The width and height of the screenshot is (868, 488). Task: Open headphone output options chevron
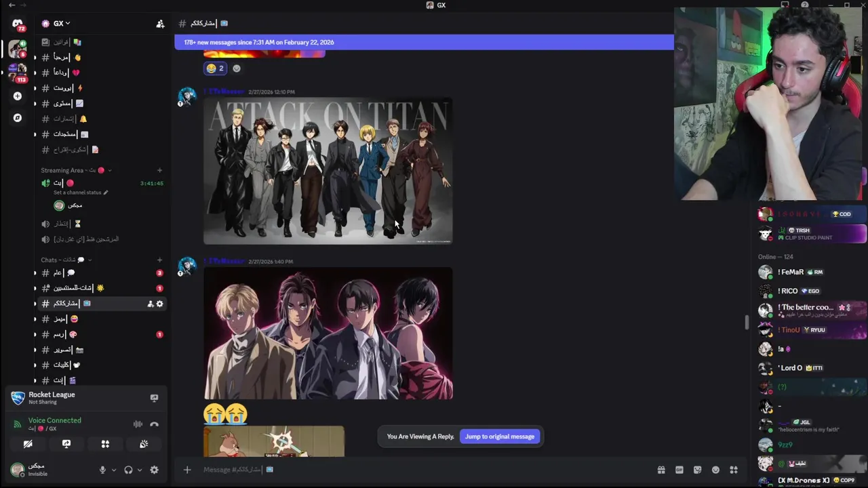140,470
